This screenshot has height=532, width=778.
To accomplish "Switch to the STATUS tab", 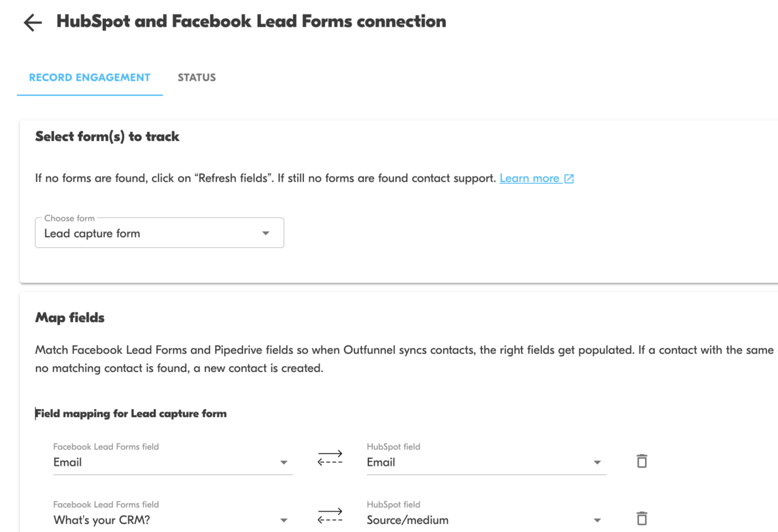I will coord(196,77).
